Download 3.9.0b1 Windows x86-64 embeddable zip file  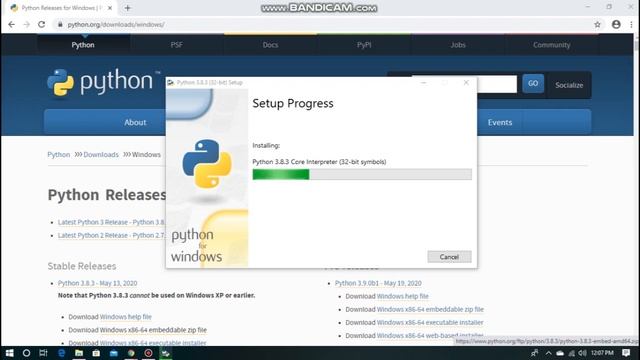430,309
